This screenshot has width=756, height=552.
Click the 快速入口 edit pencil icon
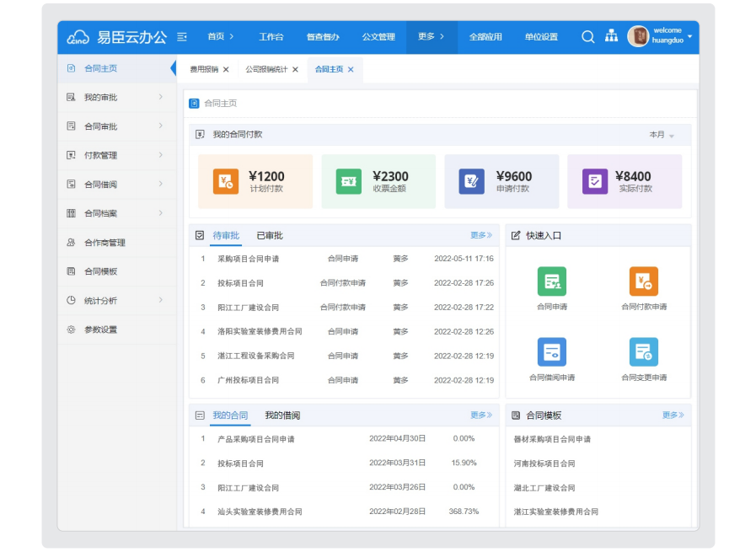click(516, 235)
